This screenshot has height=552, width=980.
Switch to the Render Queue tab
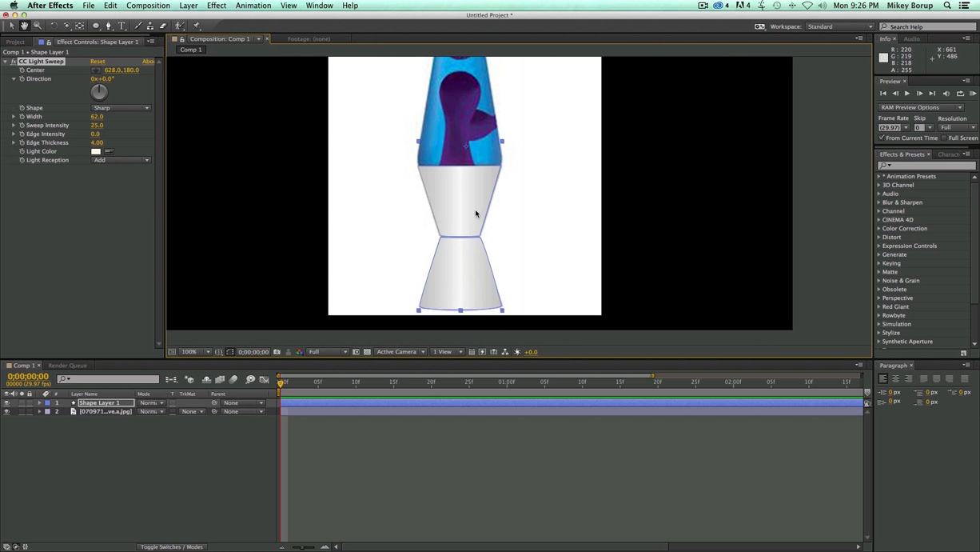point(67,366)
